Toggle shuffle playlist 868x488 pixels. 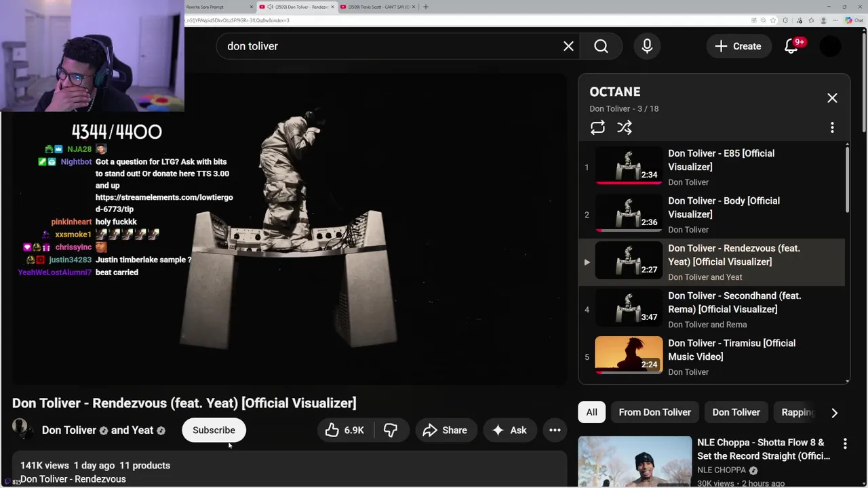tap(625, 127)
